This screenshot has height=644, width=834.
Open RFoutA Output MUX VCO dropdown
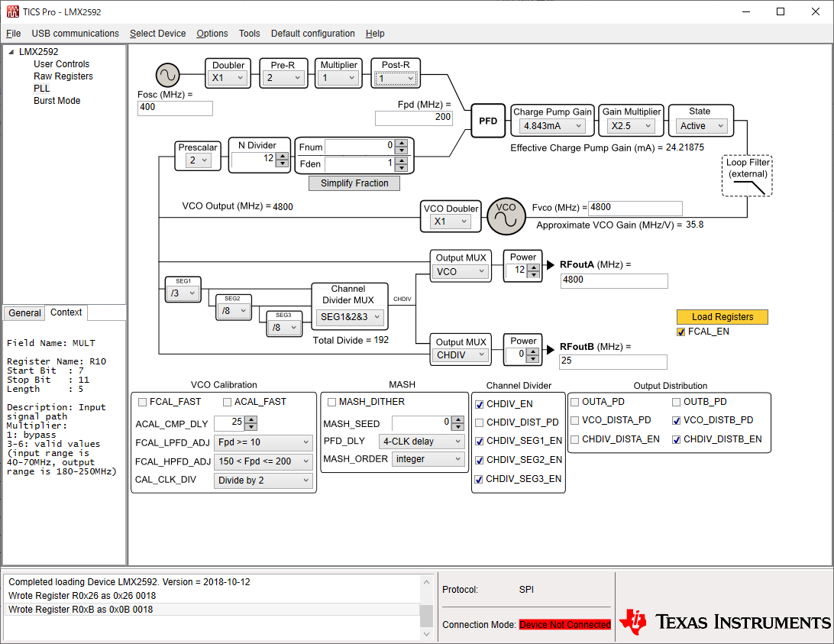[x=461, y=271]
